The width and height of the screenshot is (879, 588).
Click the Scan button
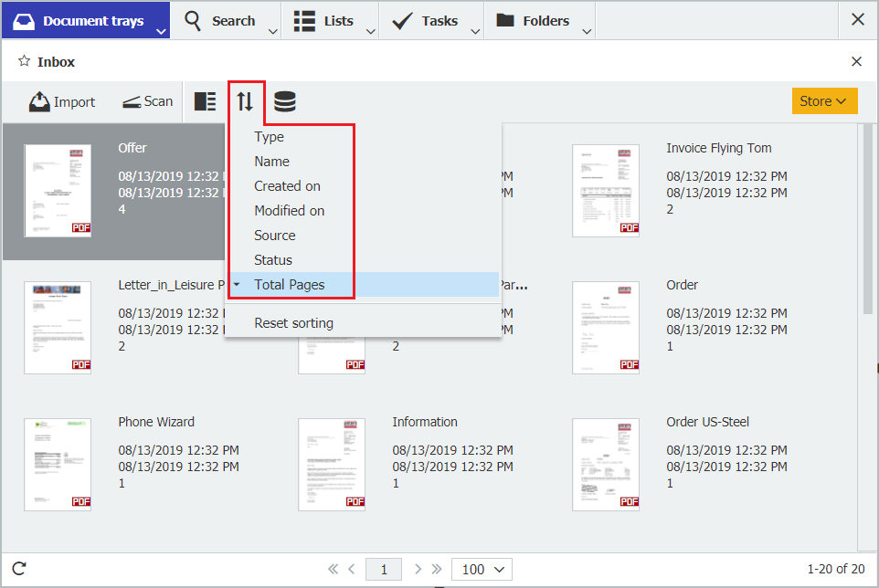[146, 101]
